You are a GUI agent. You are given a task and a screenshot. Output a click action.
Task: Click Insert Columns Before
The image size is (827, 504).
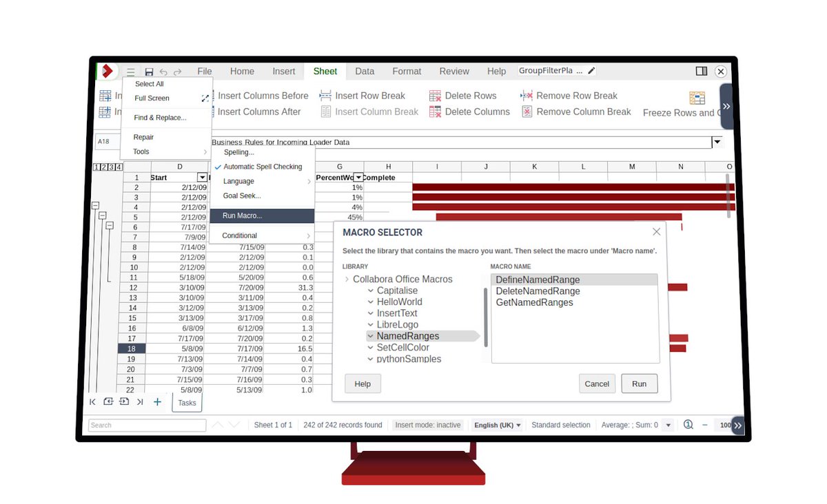tap(263, 96)
